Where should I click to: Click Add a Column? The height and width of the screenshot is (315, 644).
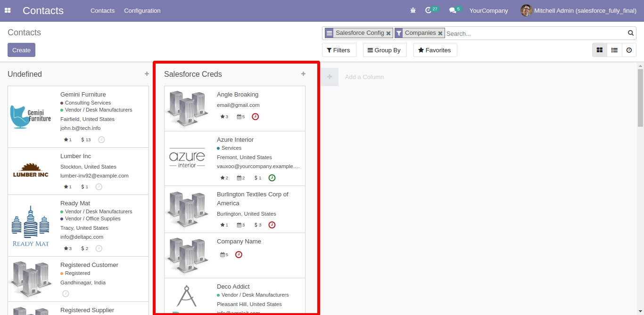pos(364,77)
